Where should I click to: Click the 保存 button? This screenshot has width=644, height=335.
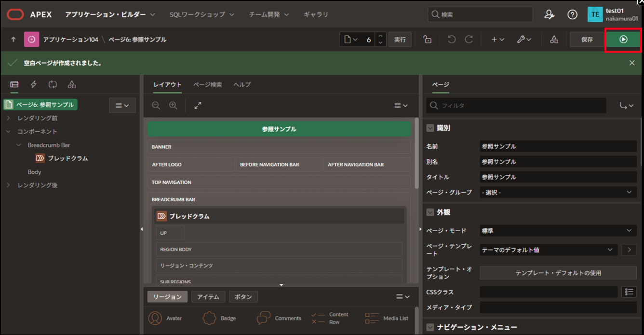coord(587,40)
